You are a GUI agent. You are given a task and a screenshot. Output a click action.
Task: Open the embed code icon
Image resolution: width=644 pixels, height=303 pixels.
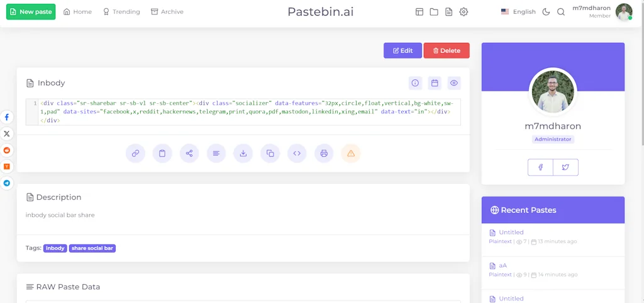pyautogui.click(x=297, y=153)
